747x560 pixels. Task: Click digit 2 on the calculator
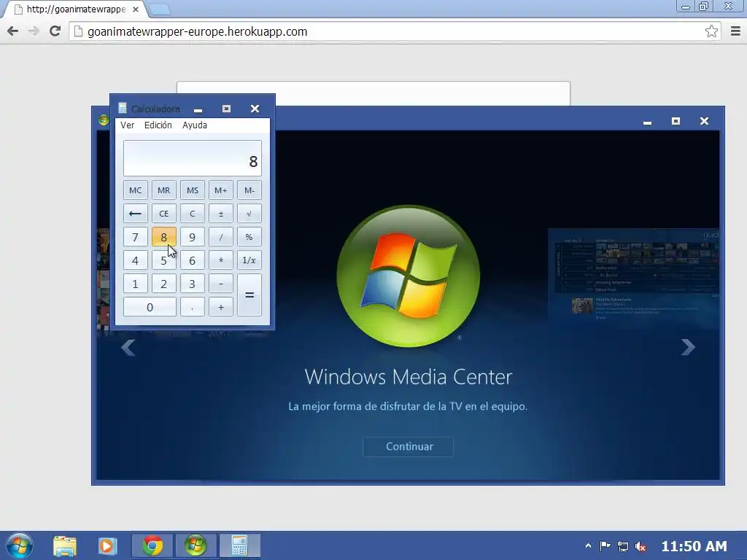click(x=164, y=284)
